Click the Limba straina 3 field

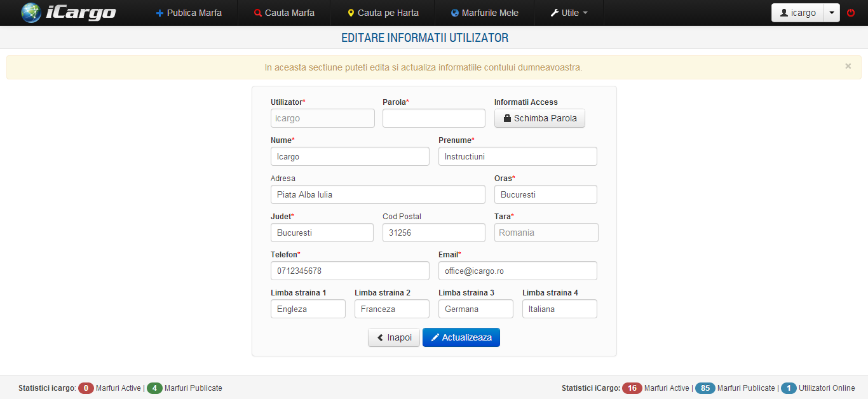coord(475,309)
